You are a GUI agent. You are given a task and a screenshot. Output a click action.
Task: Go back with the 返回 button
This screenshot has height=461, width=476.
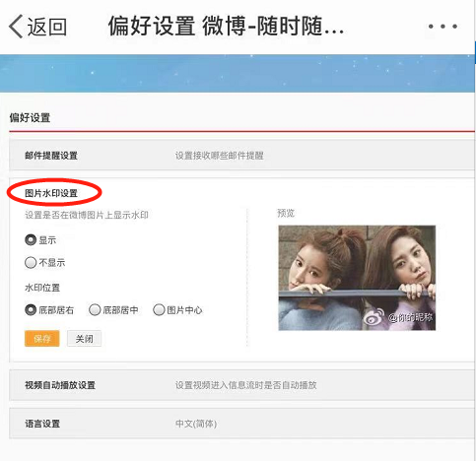(37, 27)
